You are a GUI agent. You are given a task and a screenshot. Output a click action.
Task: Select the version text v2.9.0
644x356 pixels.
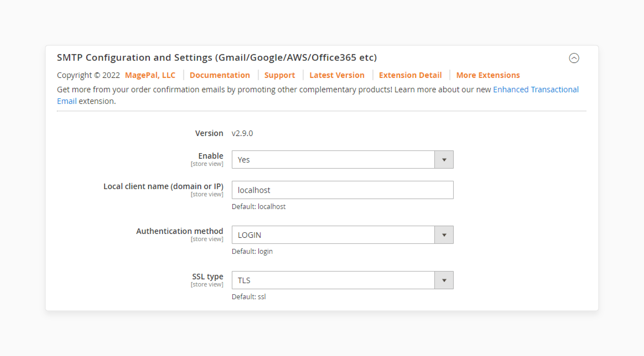coord(242,133)
